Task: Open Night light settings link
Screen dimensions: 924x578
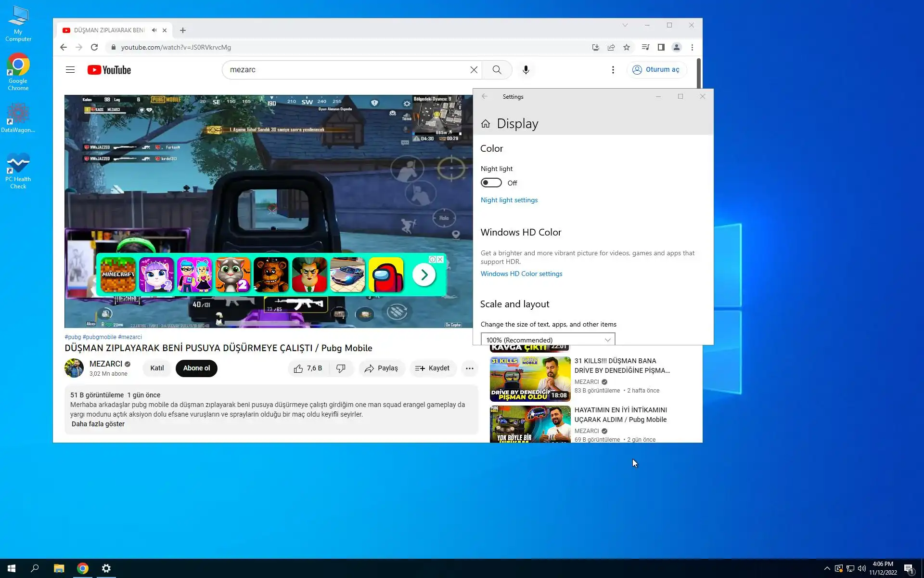Action: [509, 200]
